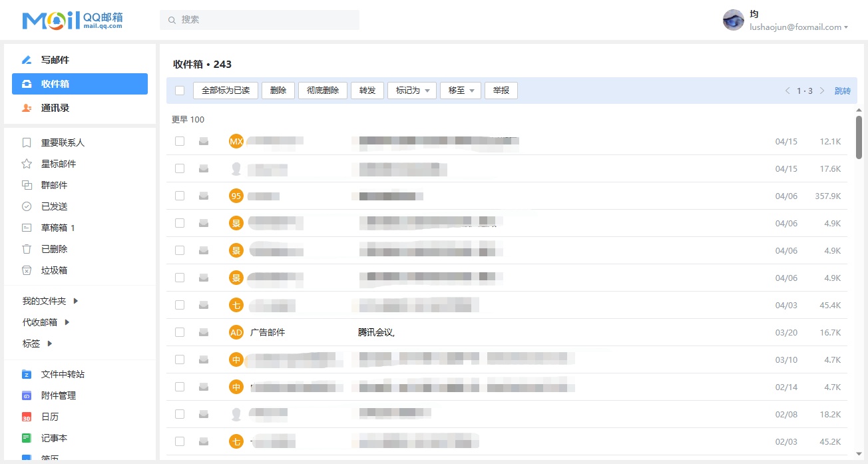Image resolution: width=868 pixels, height=464 pixels.
Task: Check the 广告邮件 message checkbox
Action: pyautogui.click(x=180, y=332)
